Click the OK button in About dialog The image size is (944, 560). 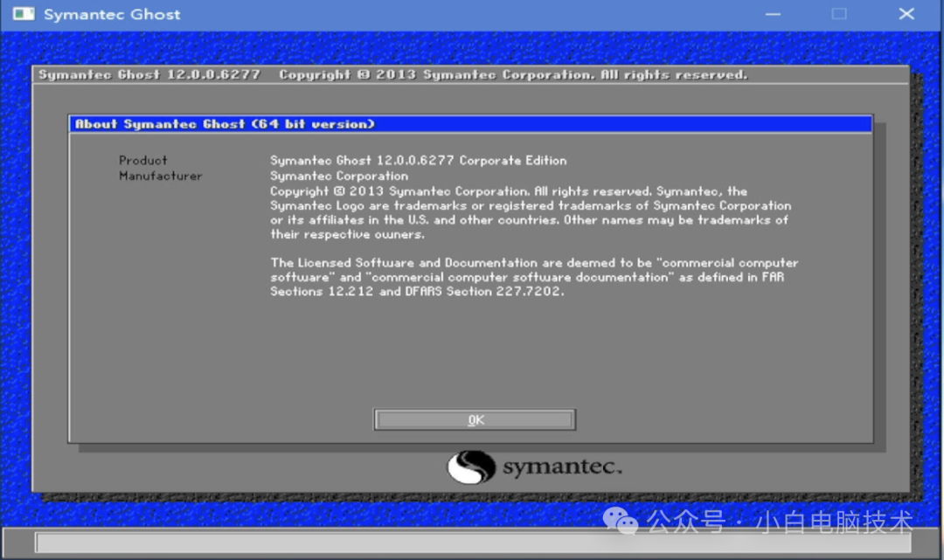pyautogui.click(x=475, y=419)
